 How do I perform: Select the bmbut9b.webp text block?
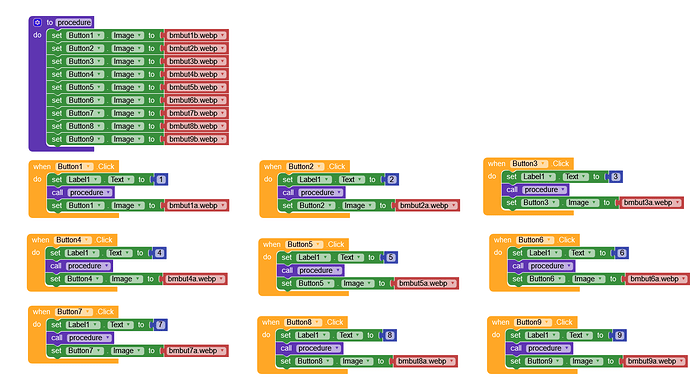click(x=197, y=139)
